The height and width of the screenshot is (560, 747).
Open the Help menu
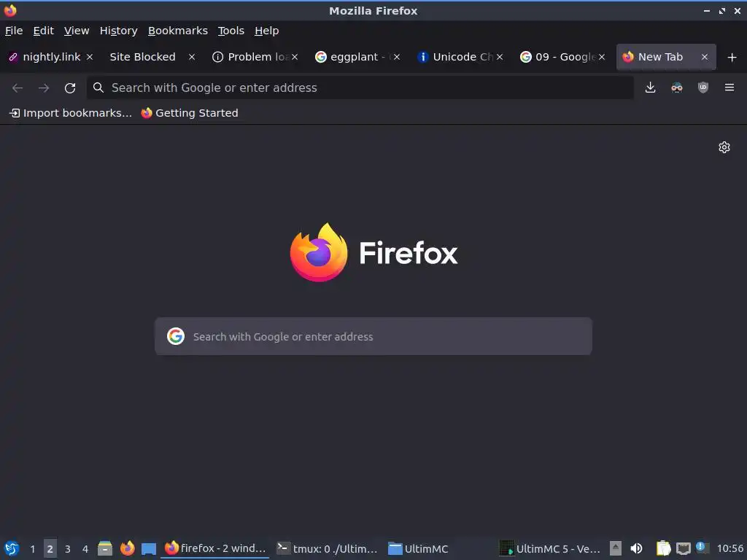[x=267, y=31]
